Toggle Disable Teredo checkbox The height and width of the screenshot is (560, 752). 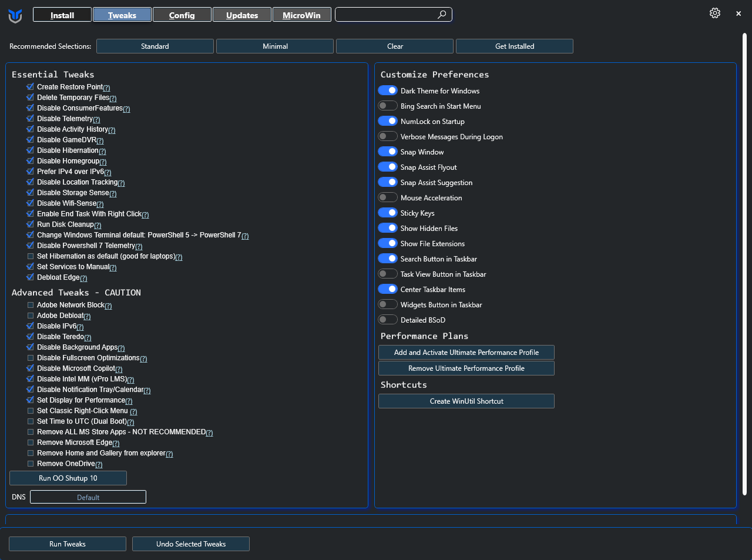(31, 337)
